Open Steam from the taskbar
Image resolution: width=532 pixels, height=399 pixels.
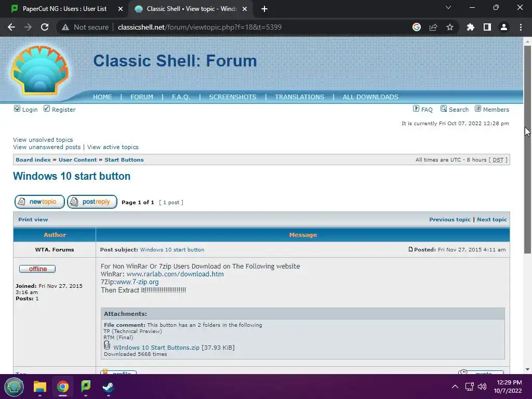(108, 387)
